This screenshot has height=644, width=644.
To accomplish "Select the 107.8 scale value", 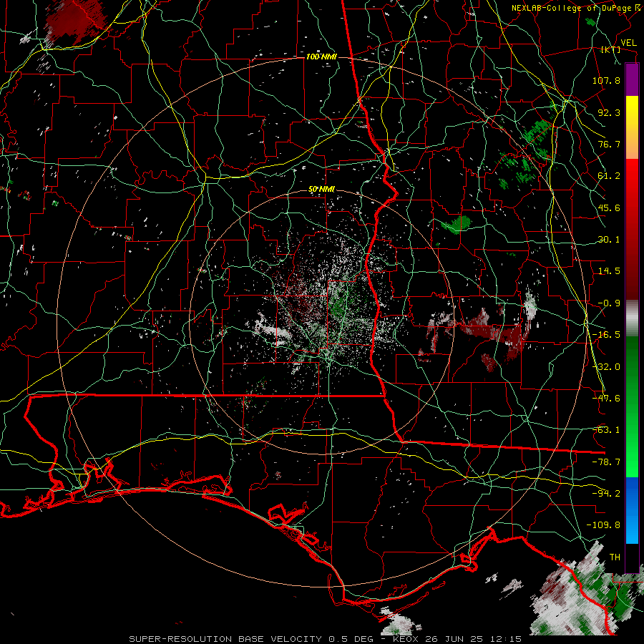I will tap(606, 80).
